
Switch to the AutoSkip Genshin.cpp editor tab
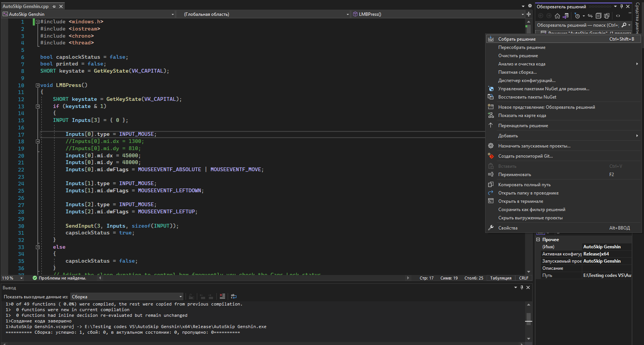[26, 6]
